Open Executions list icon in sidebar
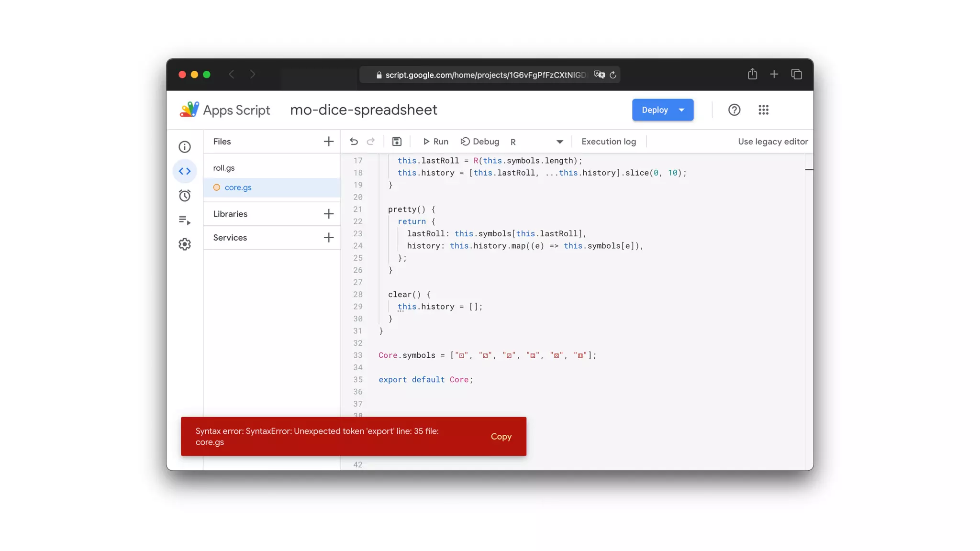Viewport: 980px width, 551px height. tap(185, 220)
